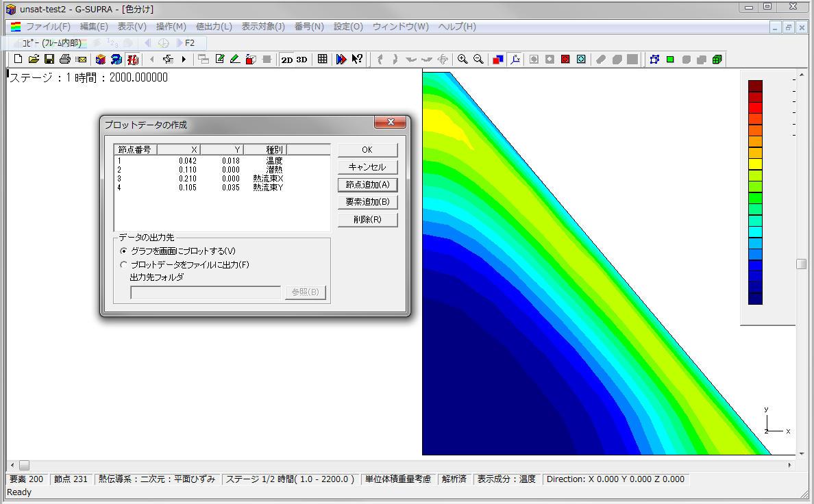Click the grid table toolbar icon
Viewport: 814px width, 504px height.
pyautogui.click(x=323, y=59)
